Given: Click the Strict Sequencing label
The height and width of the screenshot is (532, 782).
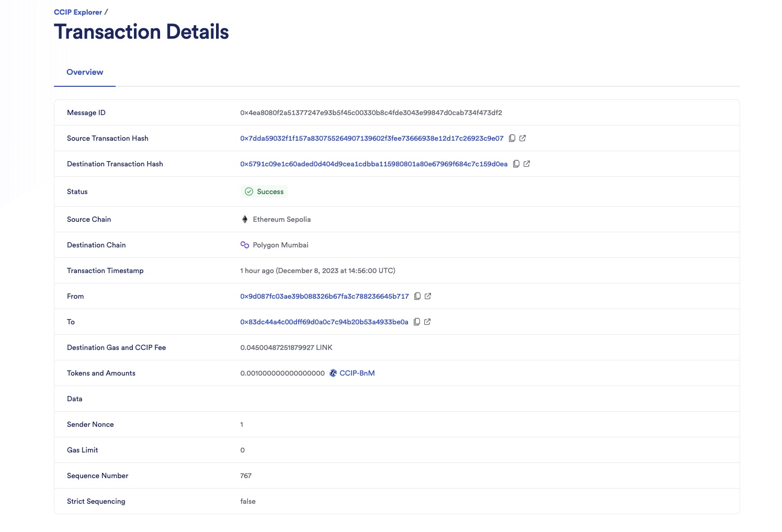Looking at the screenshot, I should click(x=96, y=501).
